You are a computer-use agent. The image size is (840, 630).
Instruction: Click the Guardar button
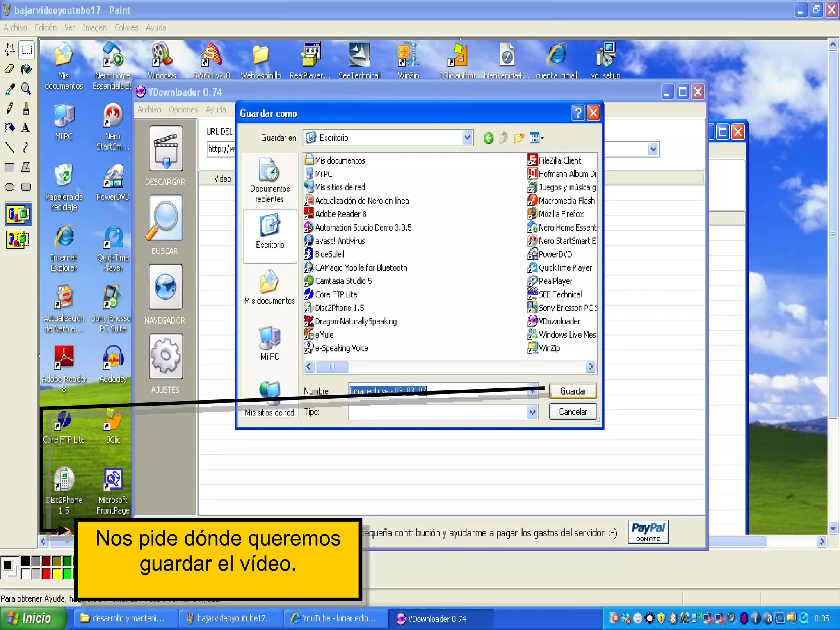coord(573,391)
